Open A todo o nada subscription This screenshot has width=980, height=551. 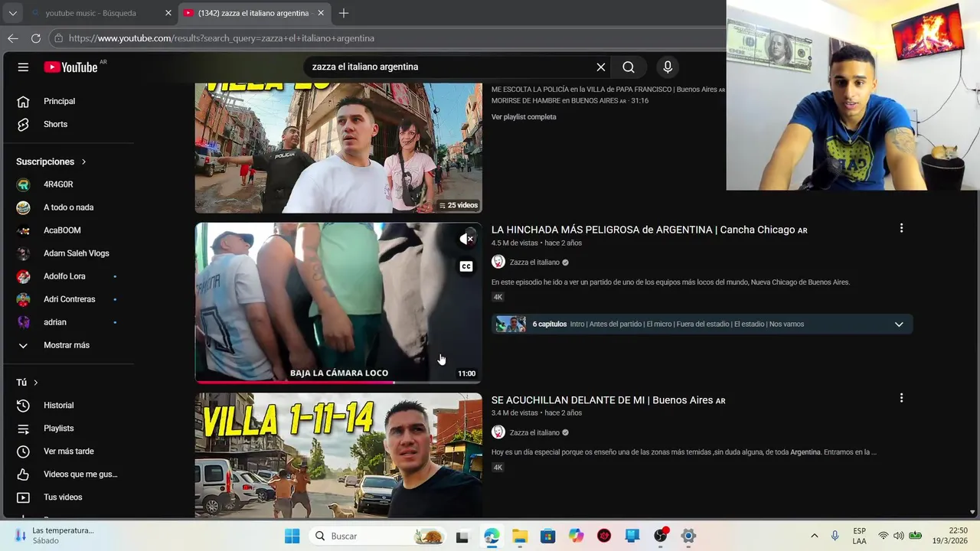(69, 207)
